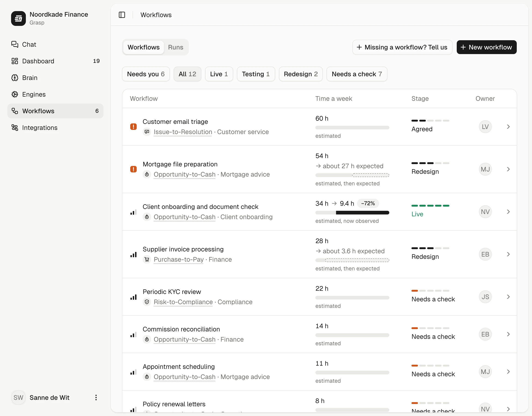Open Periodic KYC review chevron
Screen dimensions: 532x416
508,297
